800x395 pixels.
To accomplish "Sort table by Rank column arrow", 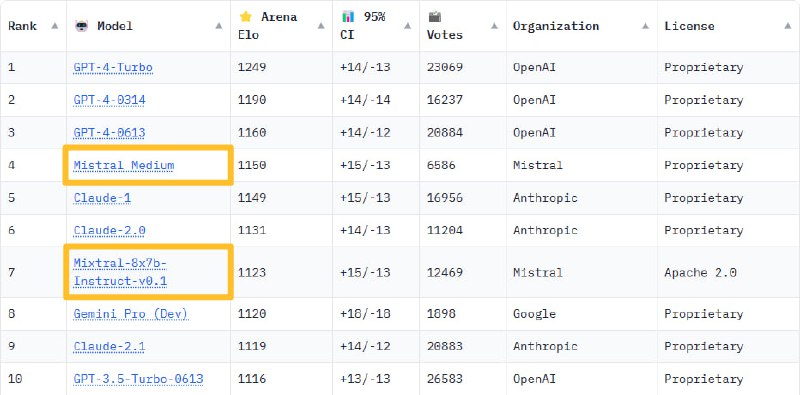I will [x=55, y=26].
